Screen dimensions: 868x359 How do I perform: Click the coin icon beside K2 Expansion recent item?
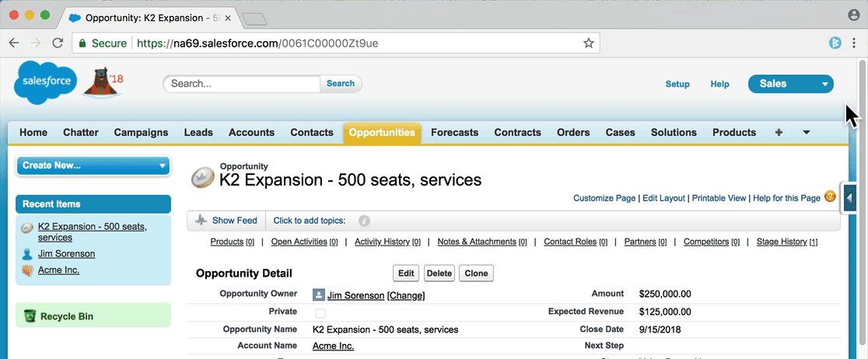[x=27, y=228]
